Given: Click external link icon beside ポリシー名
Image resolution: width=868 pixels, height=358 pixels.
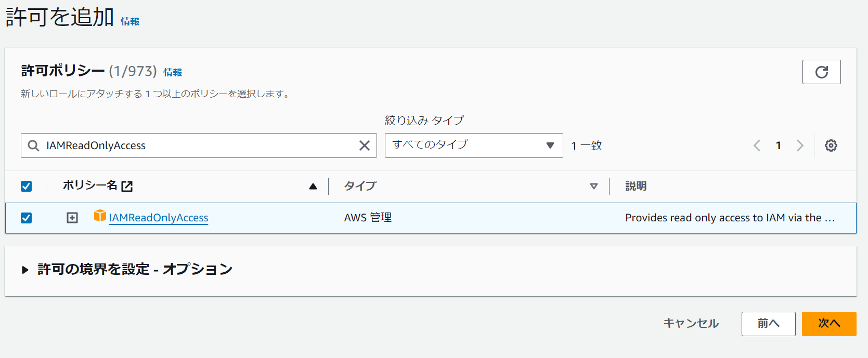Looking at the screenshot, I should click(x=127, y=186).
